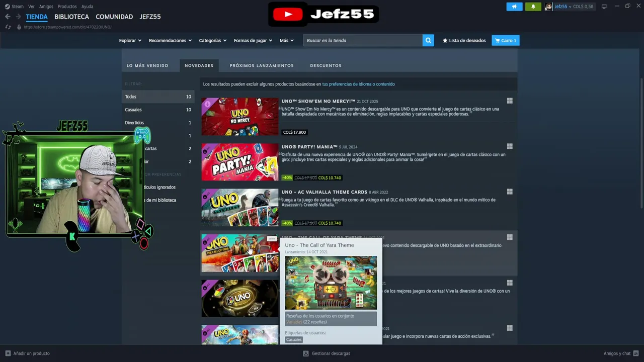Click the plus icon beside Añadir un producto
Screen dimensions: 644x362
[x=8, y=353]
